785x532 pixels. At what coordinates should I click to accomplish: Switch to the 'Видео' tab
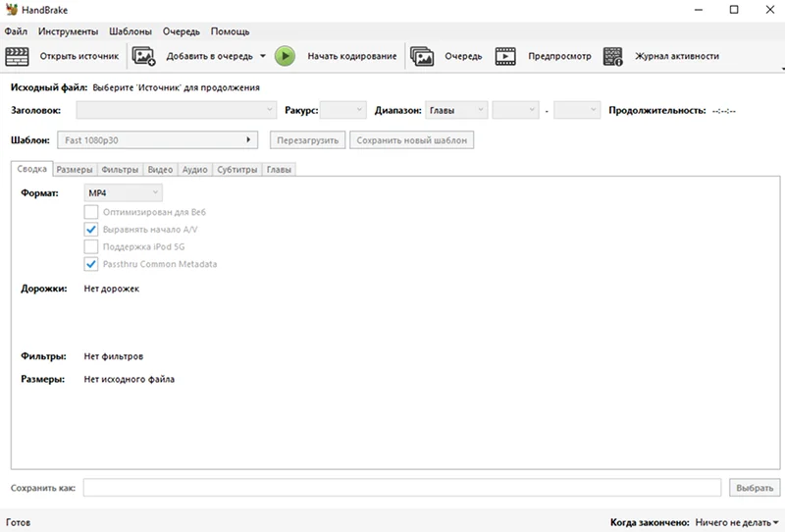click(160, 170)
